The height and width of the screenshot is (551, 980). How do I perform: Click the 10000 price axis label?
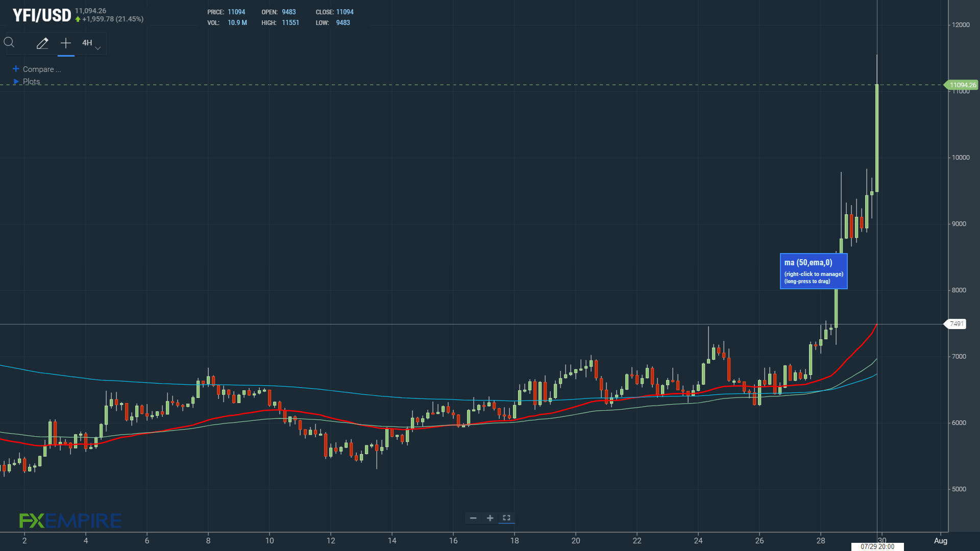[961, 158]
